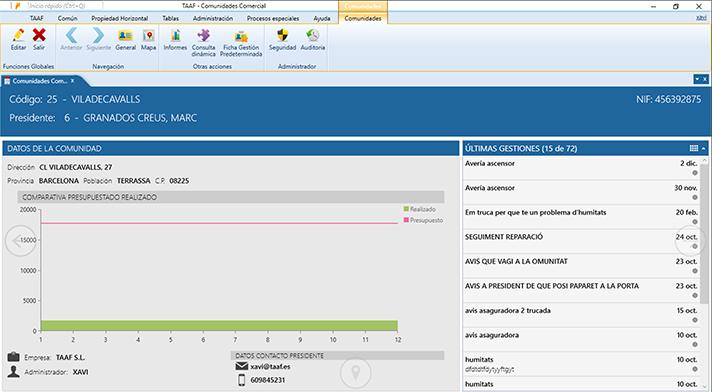Image resolution: width=712 pixels, height=392 pixels.
Task: Click the green Realizado legend swatch
Action: 406,209
